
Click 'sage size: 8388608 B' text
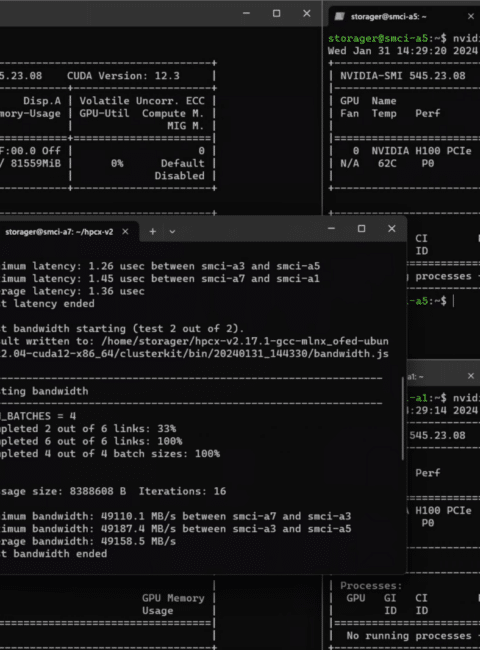(63, 491)
